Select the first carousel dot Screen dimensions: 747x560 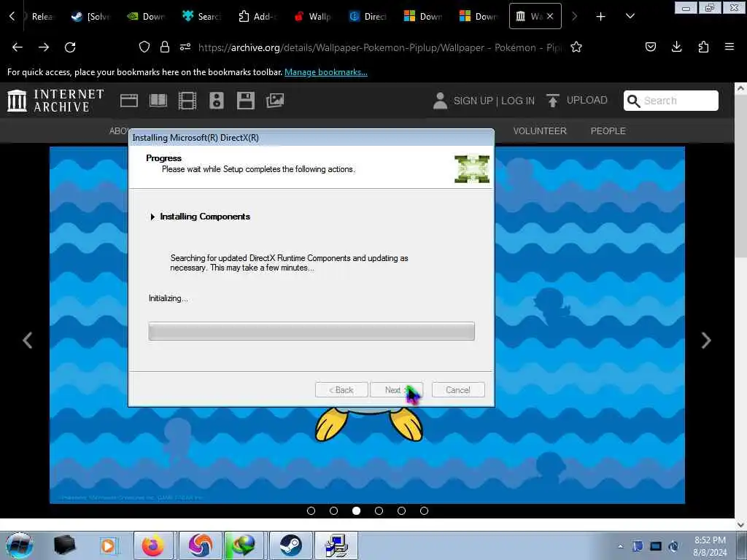(x=311, y=510)
